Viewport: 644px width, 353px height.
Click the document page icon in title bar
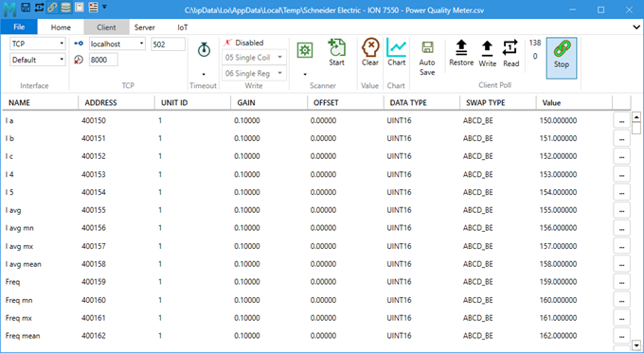80,7
